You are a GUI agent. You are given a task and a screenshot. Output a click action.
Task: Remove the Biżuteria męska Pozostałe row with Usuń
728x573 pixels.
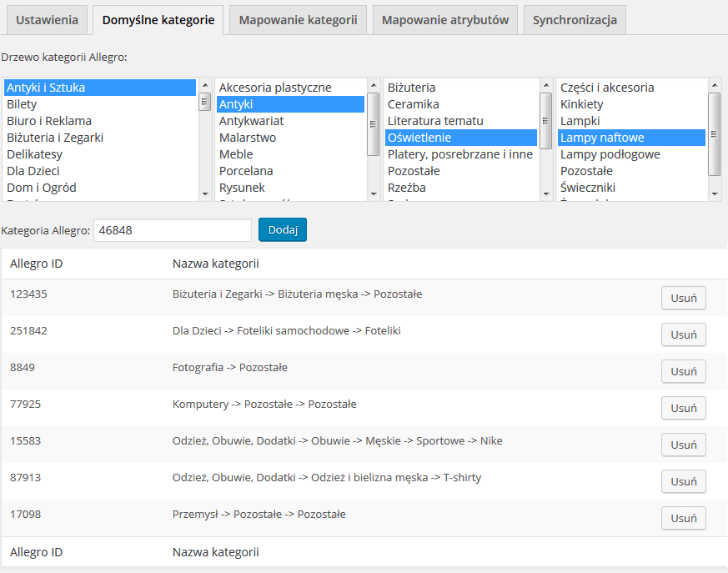[x=684, y=298]
